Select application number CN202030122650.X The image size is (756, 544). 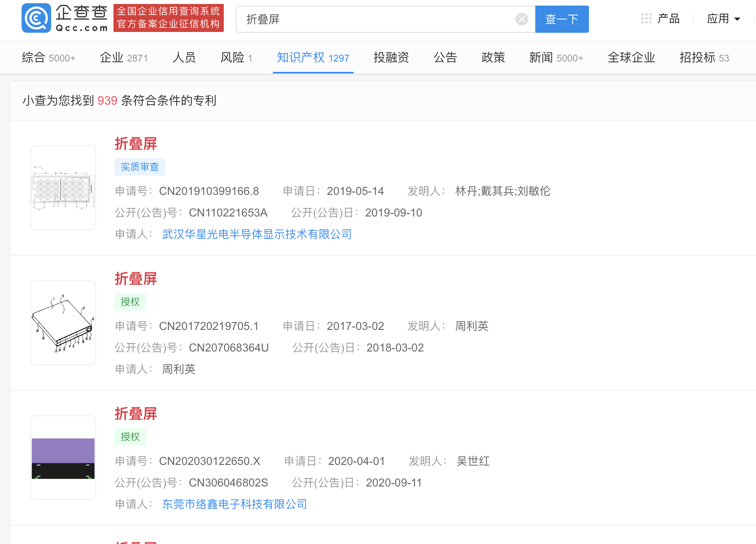tap(210, 461)
